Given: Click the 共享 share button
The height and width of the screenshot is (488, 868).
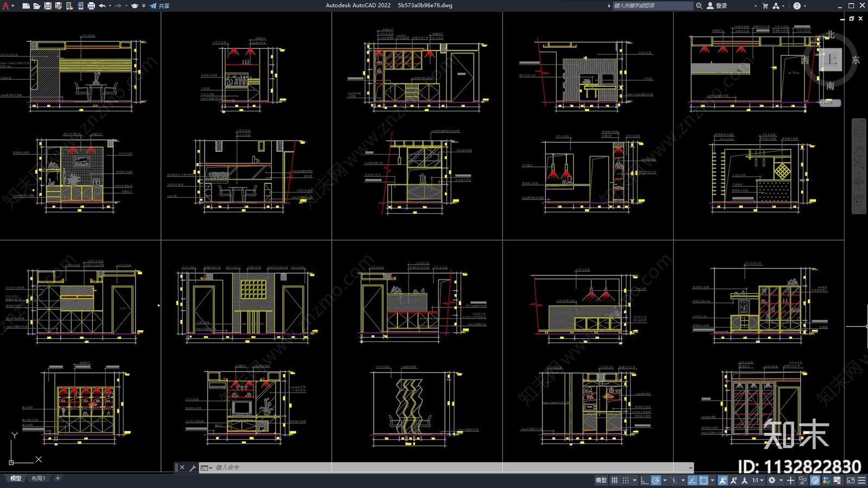Looking at the screenshot, I should coord(160,6).
